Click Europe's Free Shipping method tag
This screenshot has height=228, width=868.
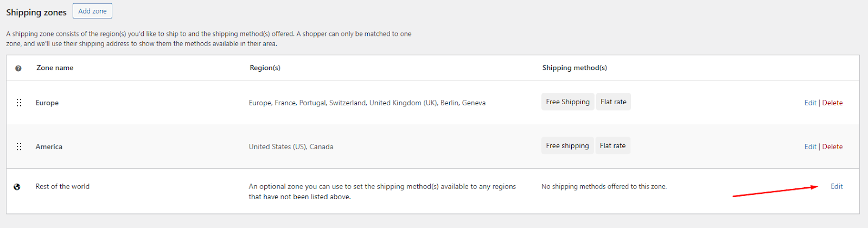coord(567,102)
